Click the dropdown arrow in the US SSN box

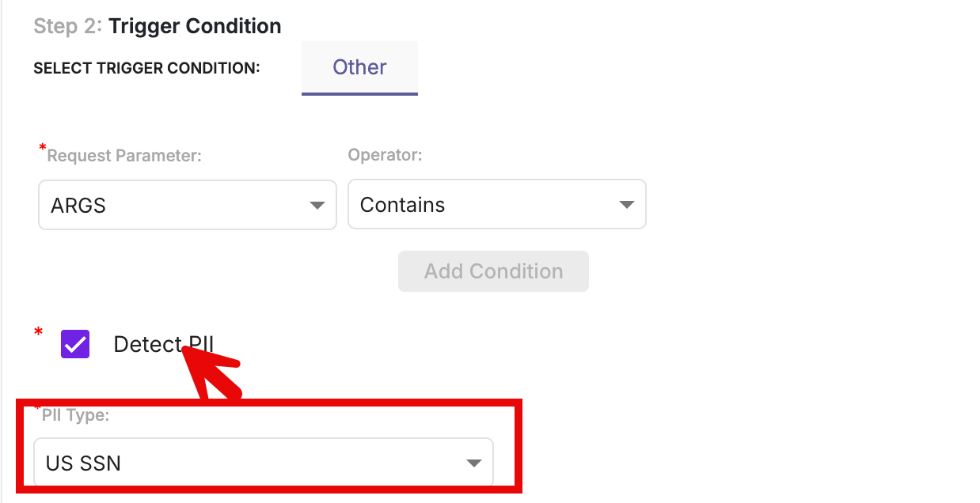coord(473,463)
